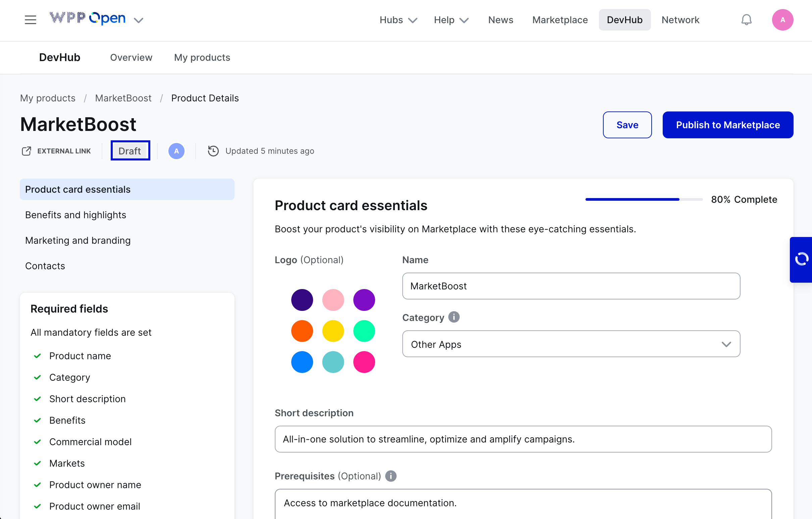Open the hamburger navigation menu
812x519 pixels.
30,20
